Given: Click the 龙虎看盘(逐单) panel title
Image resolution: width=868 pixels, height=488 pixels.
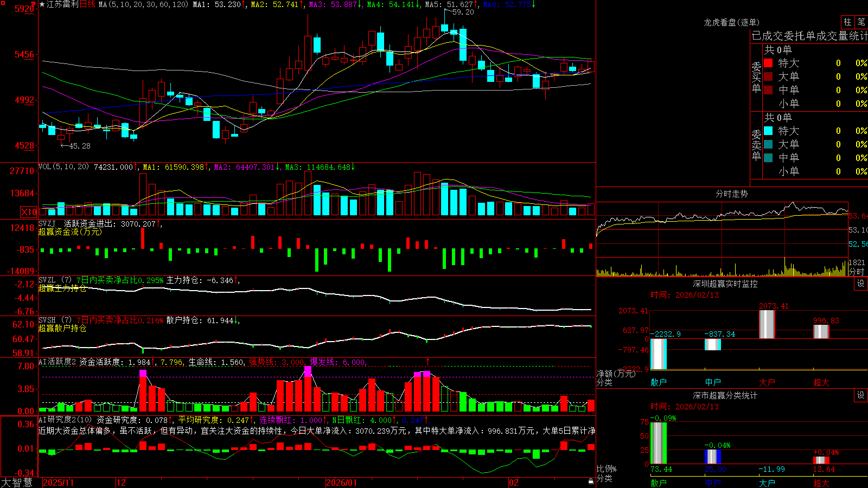Looking at the screenshot, I should (x=731, y=22).
